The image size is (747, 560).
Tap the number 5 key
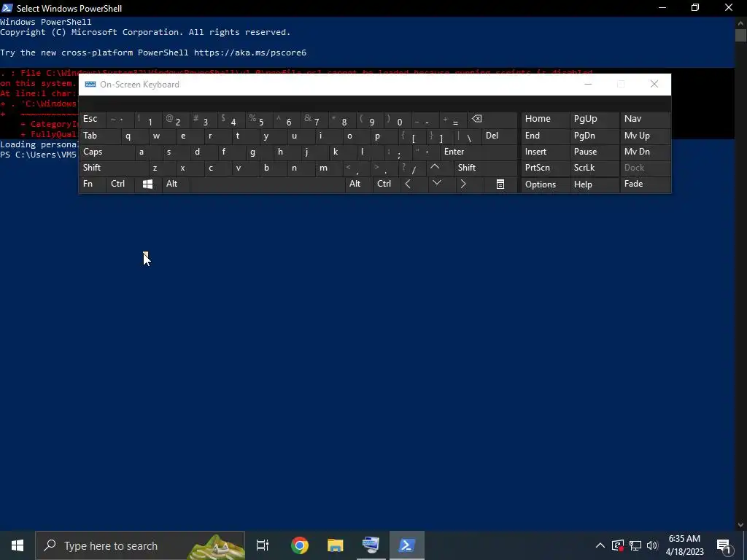coord(260,120)
